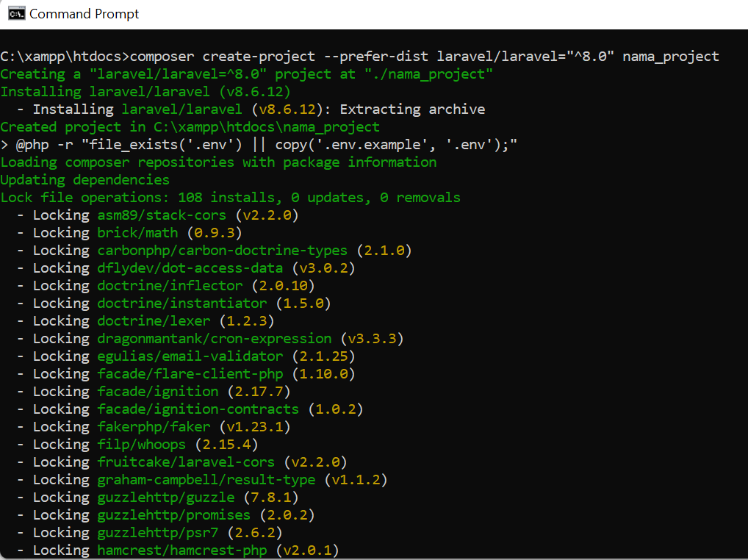This screenshot has width=748, height=560.
Task: Click the 'Updating dependencies' line
Action: [85, 180]
